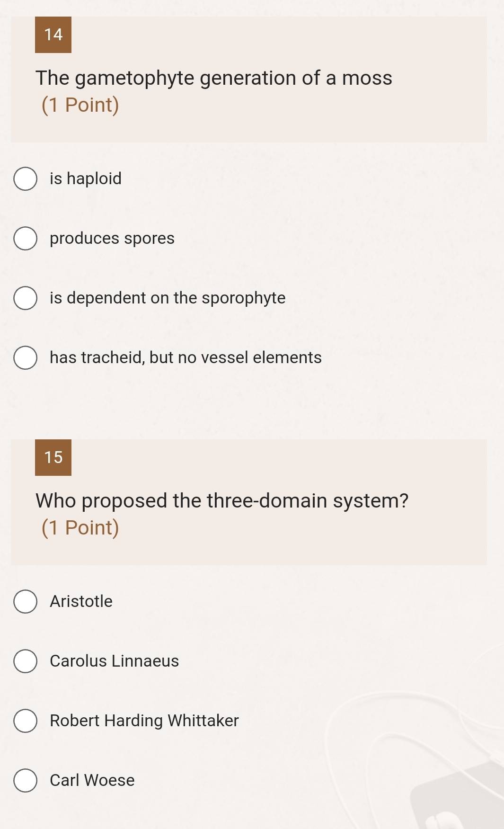Click the Robert Harding Whittaker answer label

tap(144, 721)
